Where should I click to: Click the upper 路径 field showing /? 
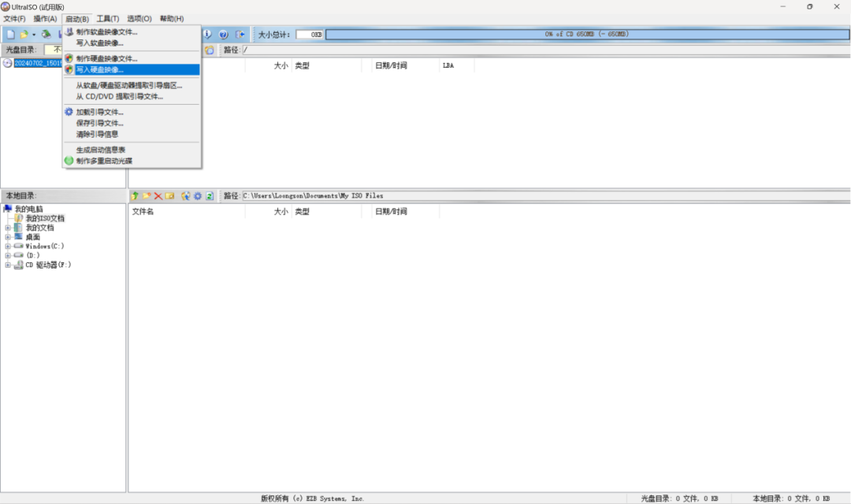545,50
